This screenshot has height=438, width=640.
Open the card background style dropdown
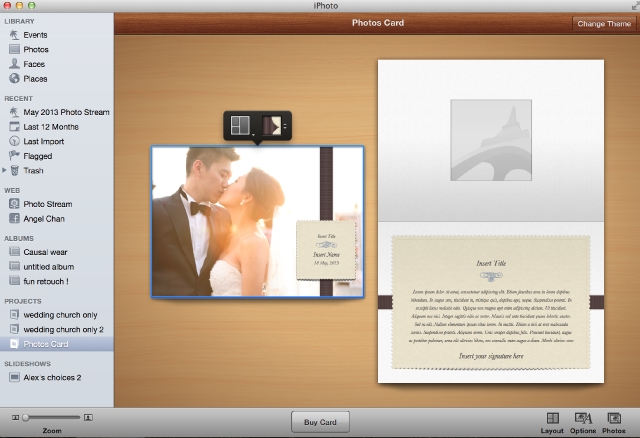(273, 126)
